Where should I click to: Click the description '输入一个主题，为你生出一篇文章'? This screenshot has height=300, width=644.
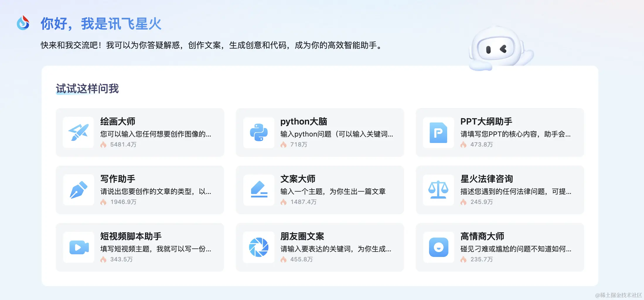point(333,192)
